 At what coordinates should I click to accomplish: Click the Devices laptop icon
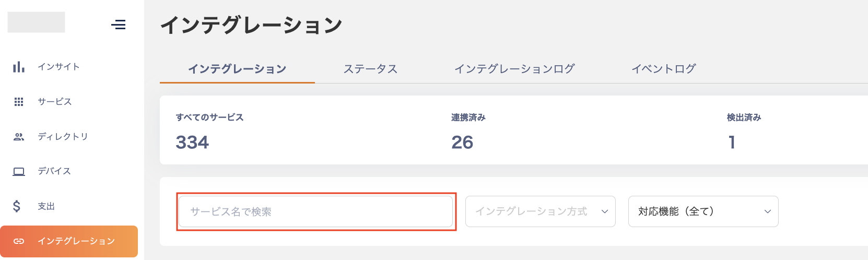tap(19, 171)
